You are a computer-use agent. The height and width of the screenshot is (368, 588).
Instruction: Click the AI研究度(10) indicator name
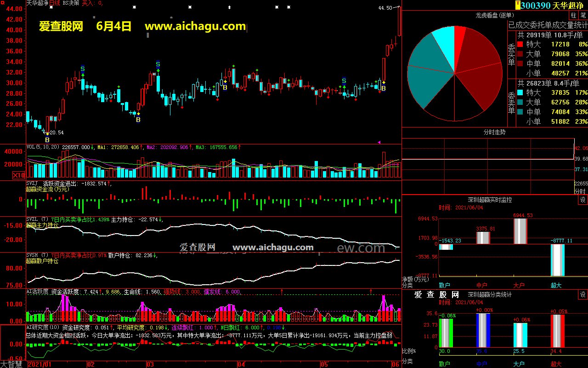(x=43, y=327)
